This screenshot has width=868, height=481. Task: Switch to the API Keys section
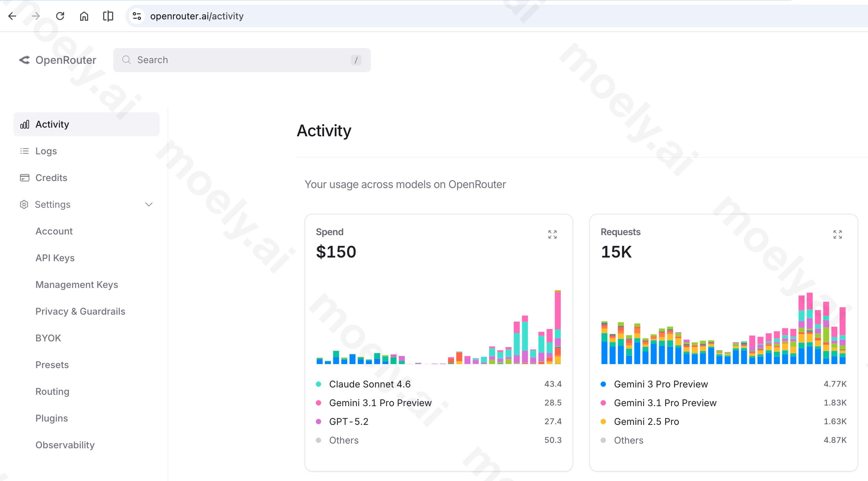click(x=55, y=258)
